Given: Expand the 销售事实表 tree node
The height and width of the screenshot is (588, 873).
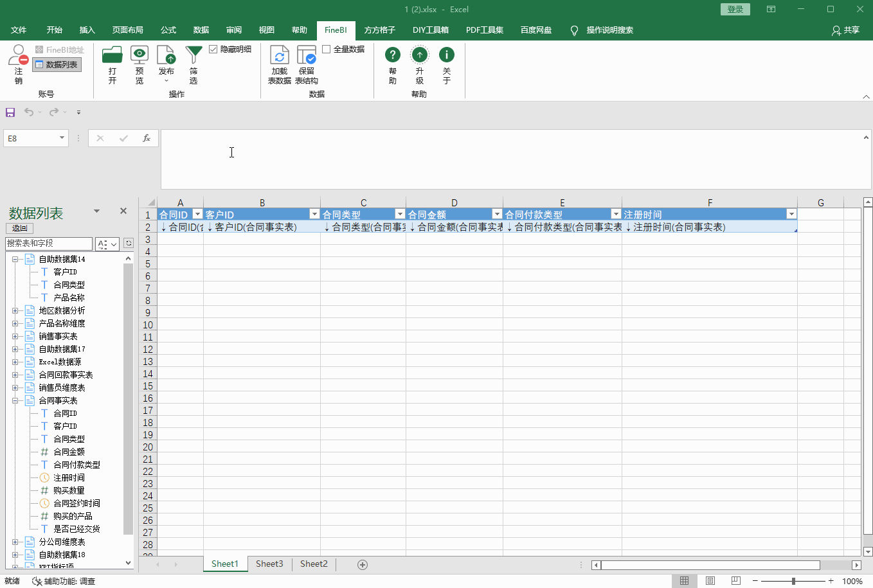Looking at the screenshot, I should tap(15, 336).
